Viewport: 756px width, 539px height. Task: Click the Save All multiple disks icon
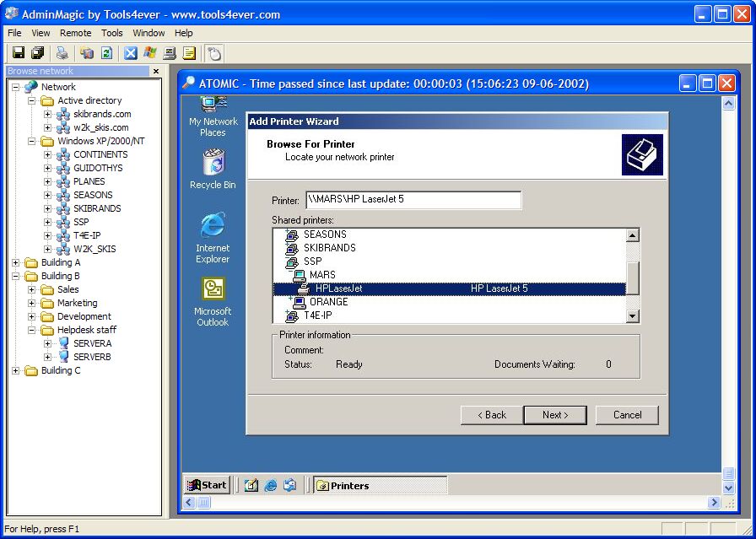38,52
